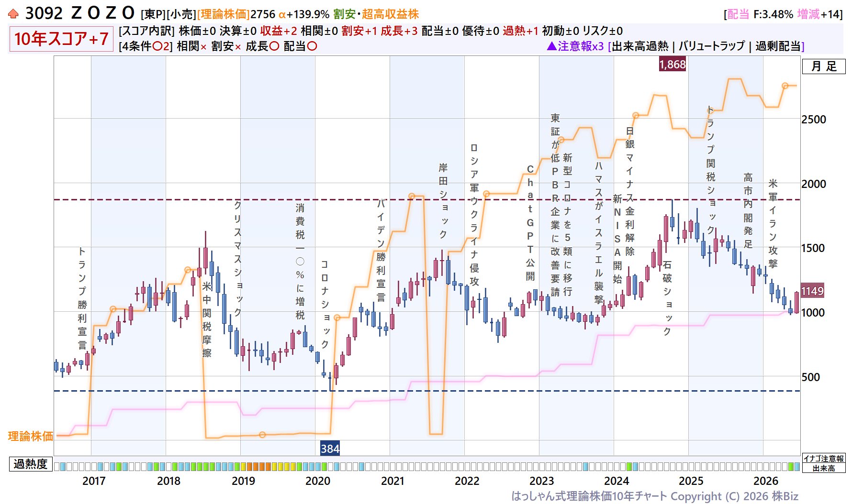Click the ZOZO company name

click(x=102, y=13)
